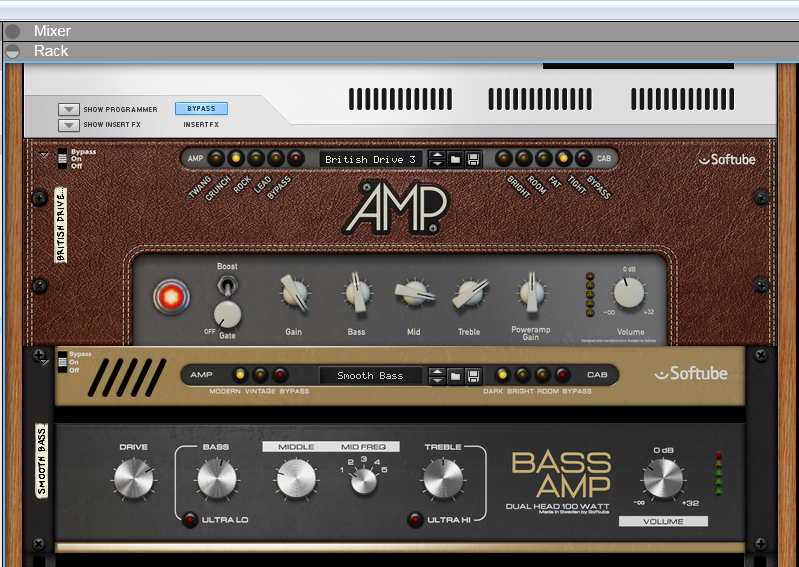Select Vintage amp LED on Bass Amp
Image resolution: width=799 pixels, height=567 pixels.
point(260,375)
